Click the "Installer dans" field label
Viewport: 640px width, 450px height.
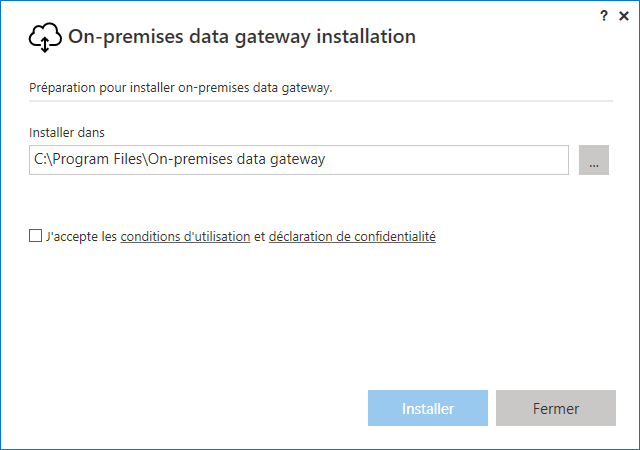(x=67, y=132)
